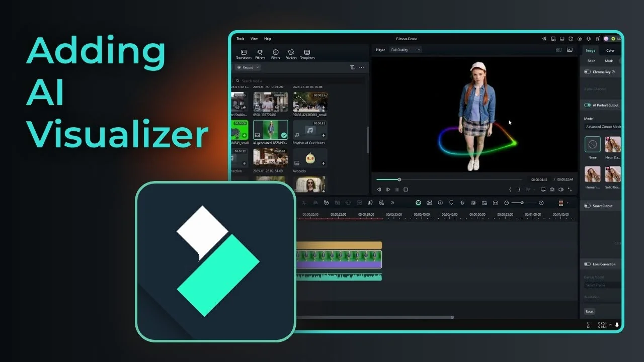
Task: Open the View menu
Action: pyautogui.click(x=254, y=38)
